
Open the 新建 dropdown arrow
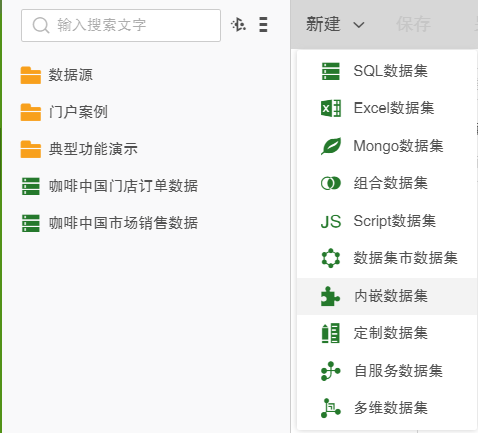(x=359, y=25)
